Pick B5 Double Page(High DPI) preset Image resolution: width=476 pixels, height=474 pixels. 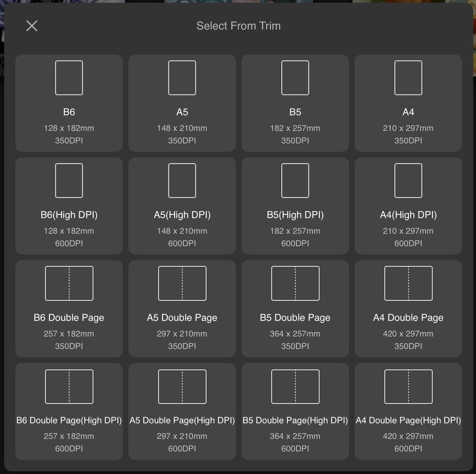[295, 411]
